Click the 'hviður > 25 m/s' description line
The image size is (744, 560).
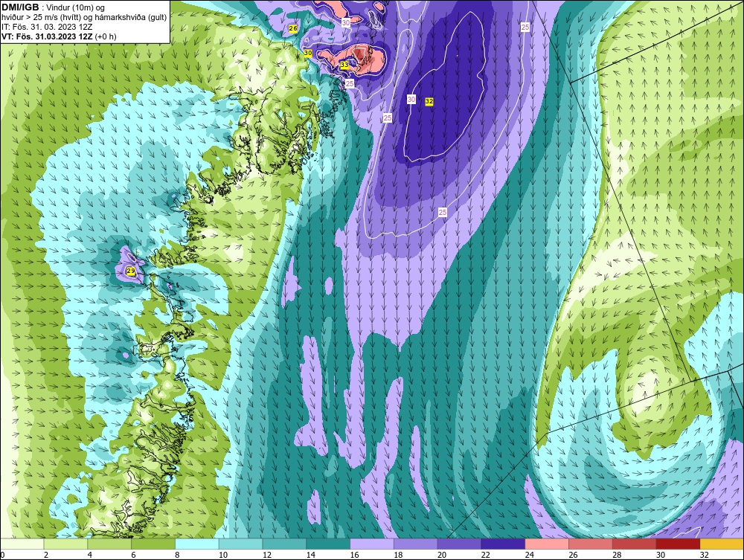coord(84,18)
